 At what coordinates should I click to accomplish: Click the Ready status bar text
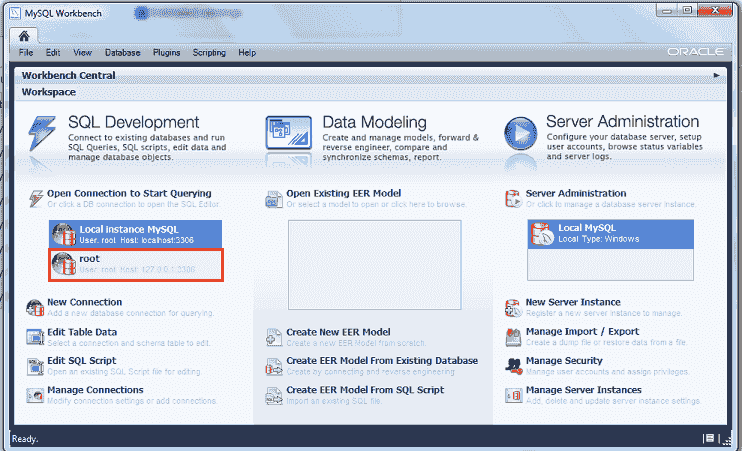tap(25, 439)
